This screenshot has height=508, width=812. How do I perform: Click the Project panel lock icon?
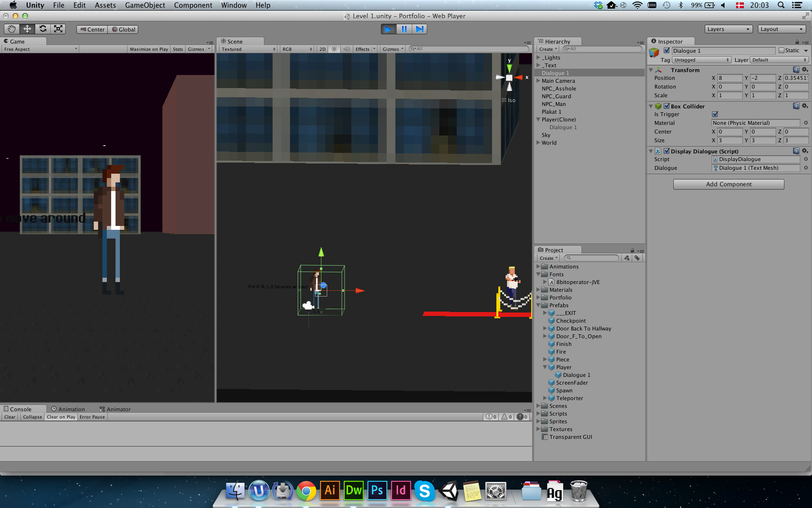[632, 250]
